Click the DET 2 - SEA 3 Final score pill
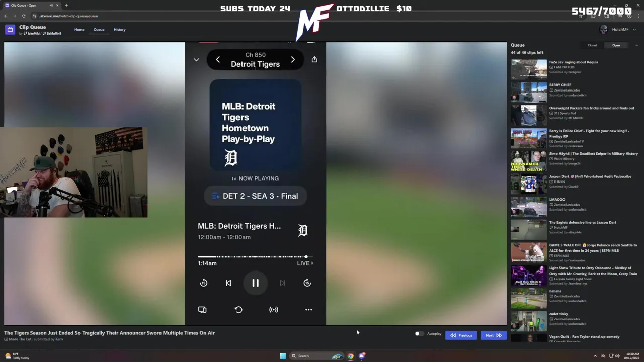 point(256,196)
